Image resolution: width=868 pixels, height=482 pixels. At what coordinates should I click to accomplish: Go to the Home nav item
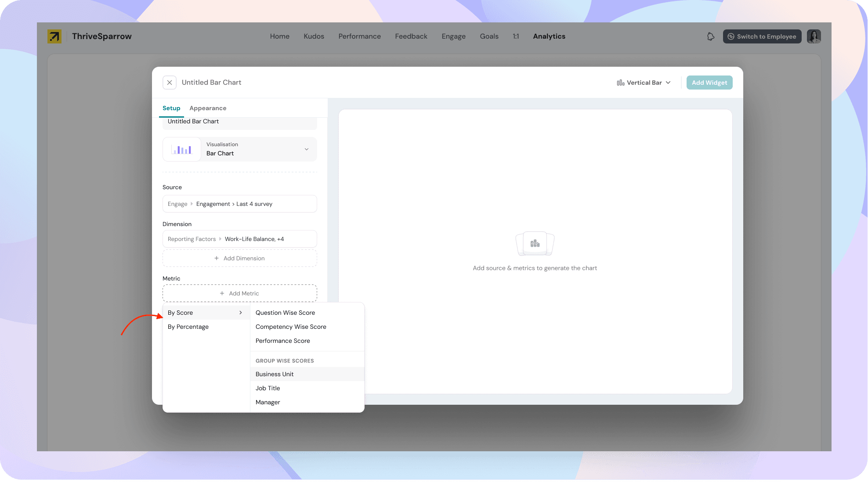coord(280,36)
